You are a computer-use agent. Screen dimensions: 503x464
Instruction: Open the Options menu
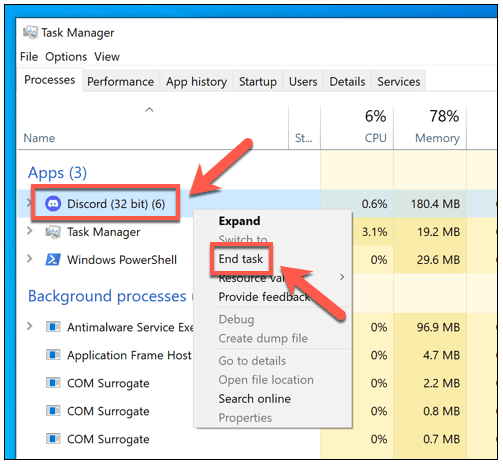pos(66,57)
